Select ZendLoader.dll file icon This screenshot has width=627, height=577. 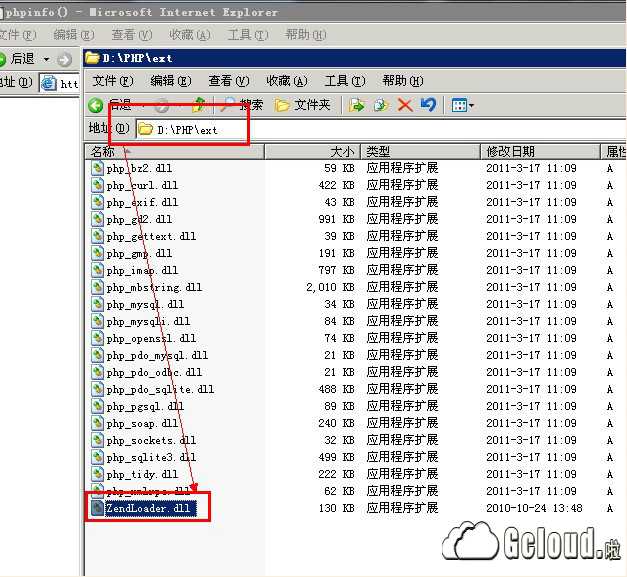97,508
